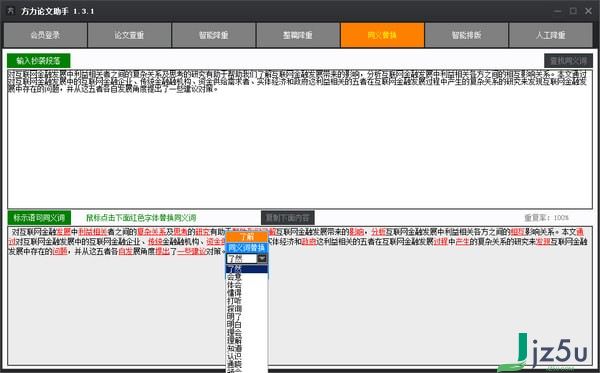Click red word 产生 in result text
The image size is (600, 373).
pos(462,242)
